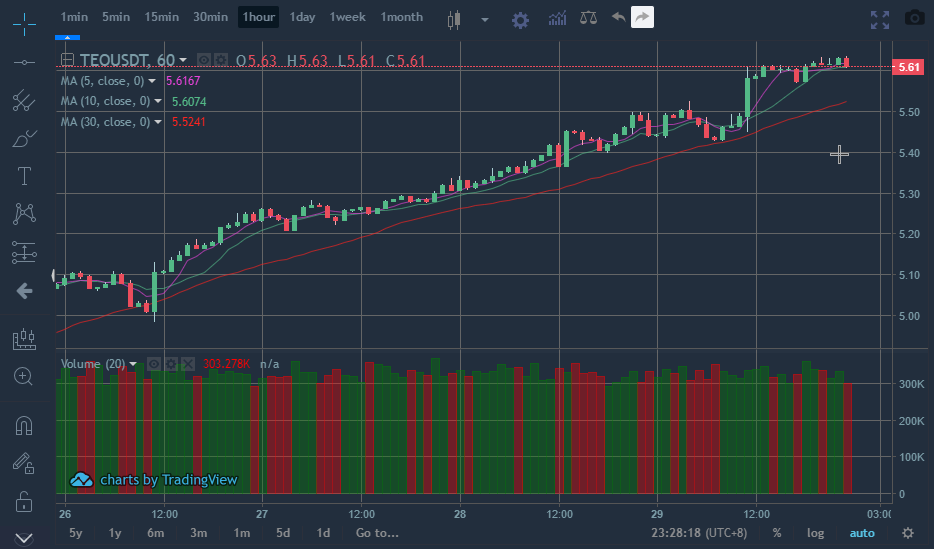Open the XABCD pattern tool
The width and height of the screenshot is (934, 549).
point(24,213)
